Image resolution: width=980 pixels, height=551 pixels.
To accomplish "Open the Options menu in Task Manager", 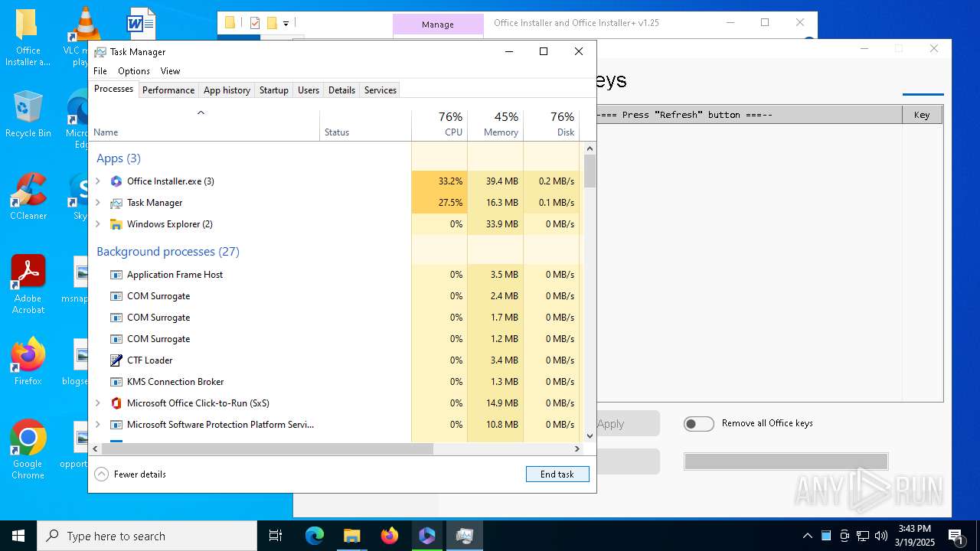I will click(134, 71).
